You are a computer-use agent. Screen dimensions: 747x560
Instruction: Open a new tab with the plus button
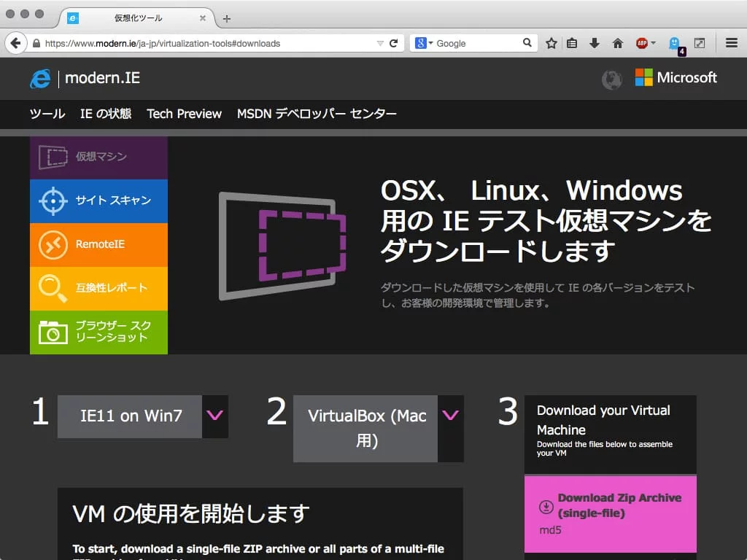[227, 18]
